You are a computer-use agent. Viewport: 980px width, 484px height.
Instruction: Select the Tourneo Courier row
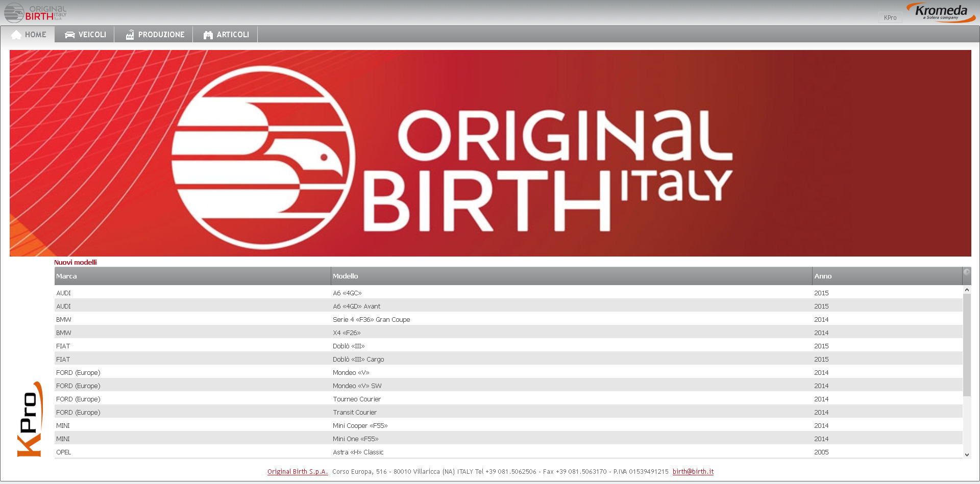pos(508,399)
